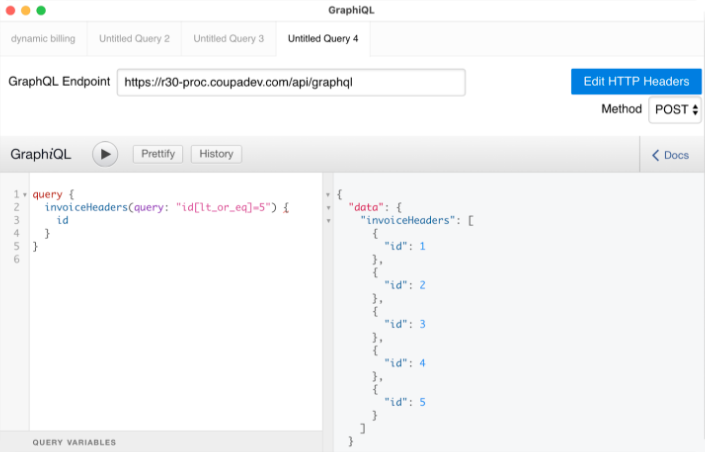Collapse the "data" object fold arrow
This screenshot has width=705, height=452.
click(328, 208)
